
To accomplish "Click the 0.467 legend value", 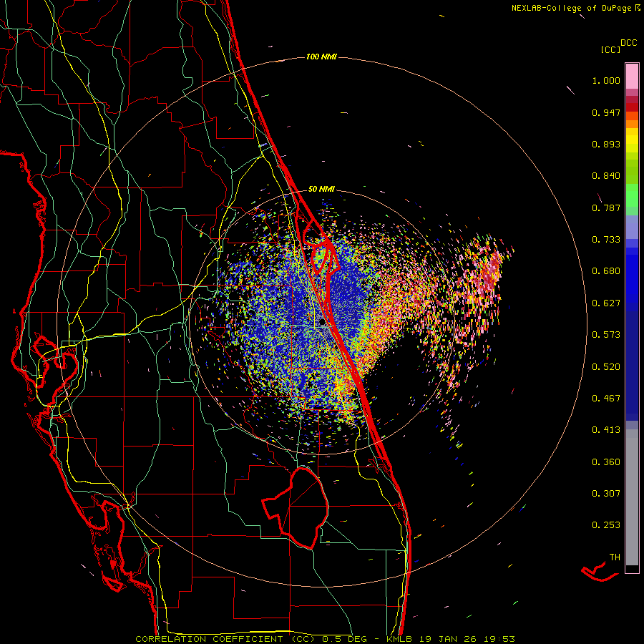I will [x=606, y=399].
